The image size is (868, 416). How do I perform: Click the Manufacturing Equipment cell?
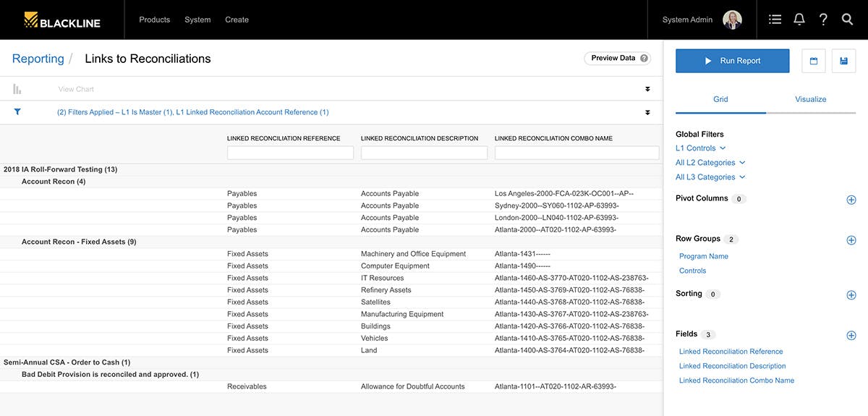tap(402, 314)
